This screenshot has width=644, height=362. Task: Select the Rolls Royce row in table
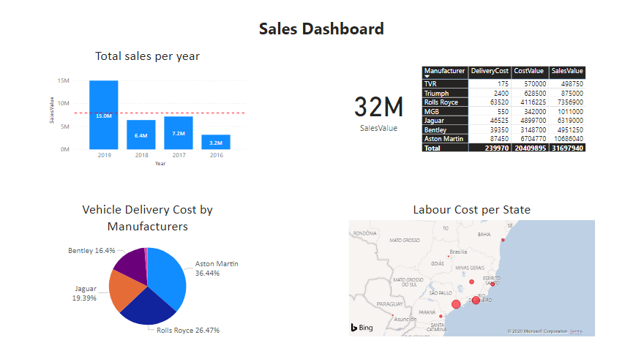[x=503, y=102]
